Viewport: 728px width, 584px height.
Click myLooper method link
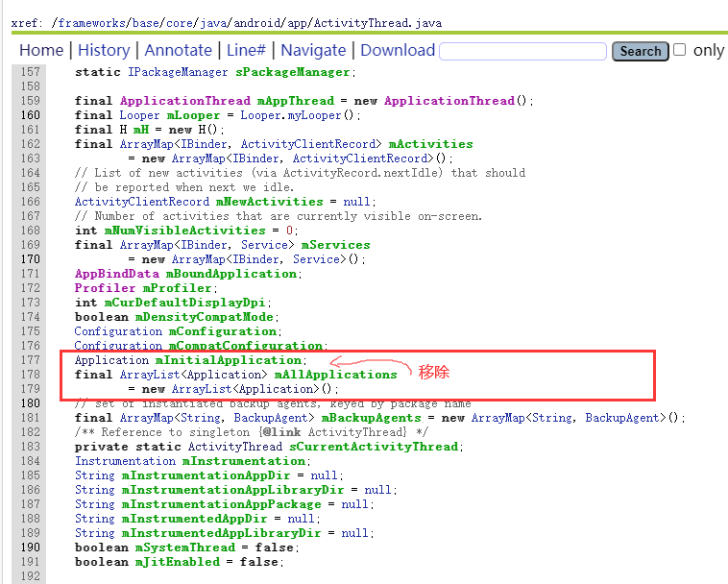click(314, 115)
